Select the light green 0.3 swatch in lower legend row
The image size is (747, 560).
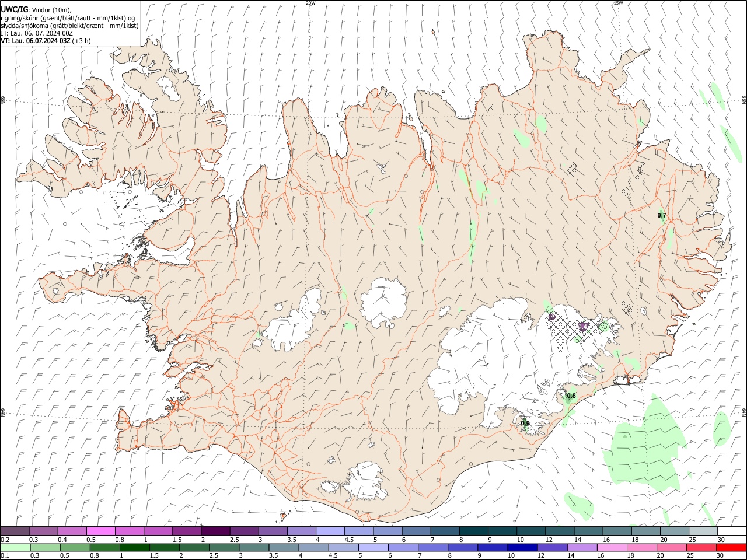point(44,547)
